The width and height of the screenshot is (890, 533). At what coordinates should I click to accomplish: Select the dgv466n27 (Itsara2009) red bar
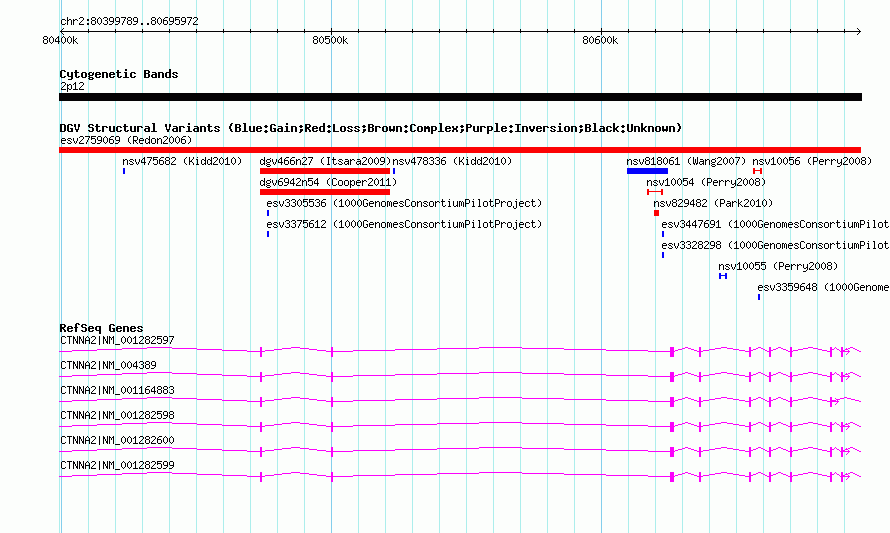(x=325, y=171)
